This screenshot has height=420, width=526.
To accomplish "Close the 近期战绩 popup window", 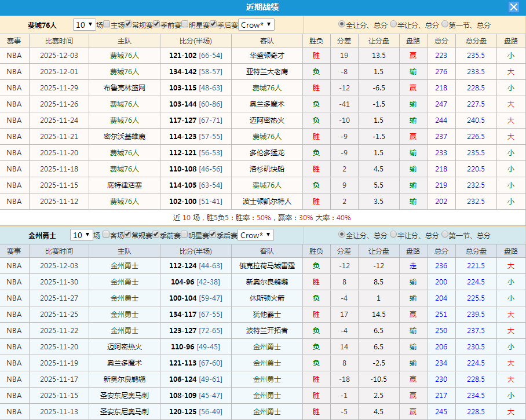I will click(513, 7).
